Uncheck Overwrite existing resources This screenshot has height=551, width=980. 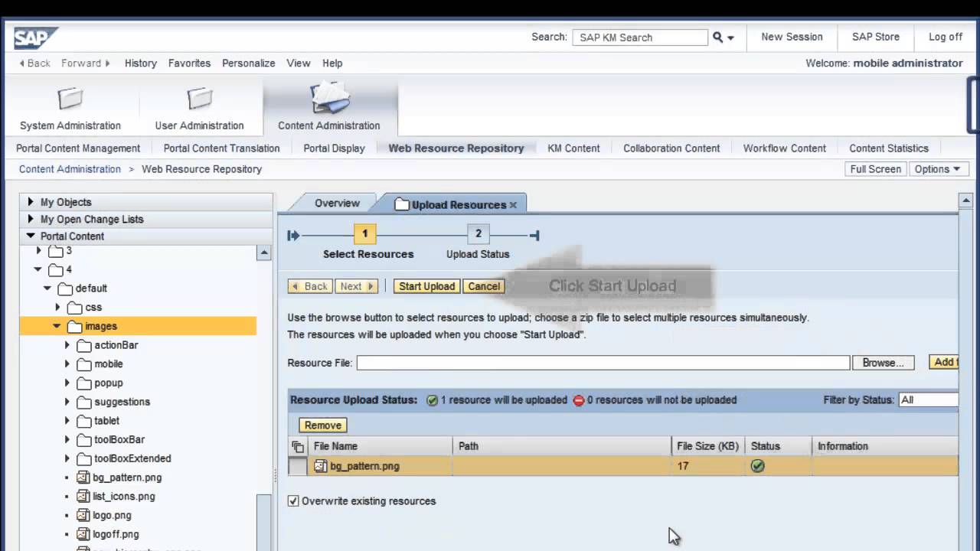(x=292, y=500)
